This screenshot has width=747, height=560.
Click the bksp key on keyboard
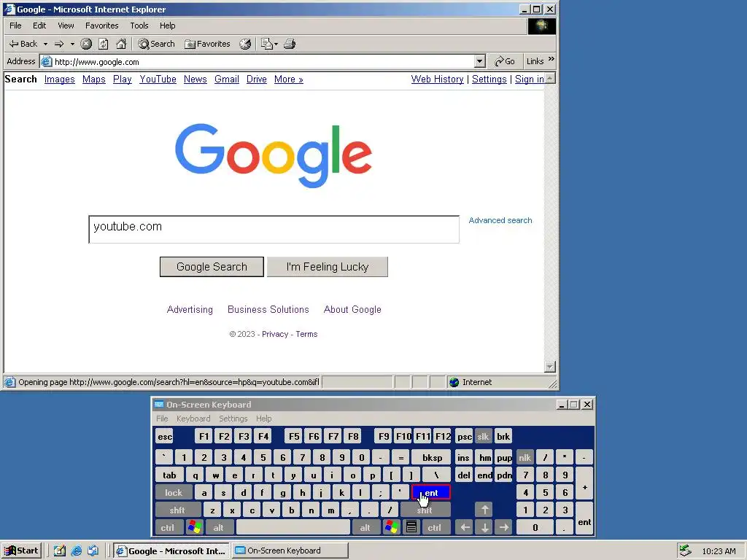pos(432,458)
